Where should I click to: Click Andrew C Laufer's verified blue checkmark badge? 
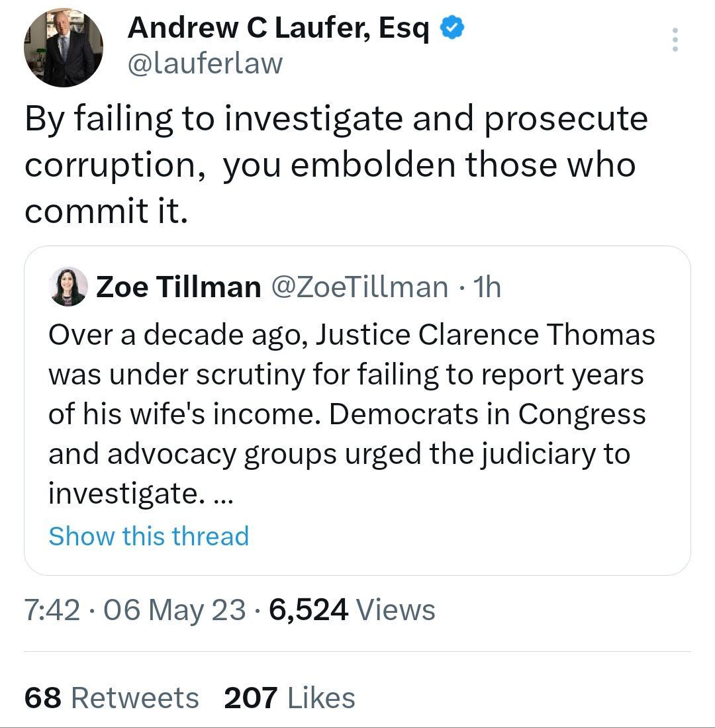pos(452,28)
